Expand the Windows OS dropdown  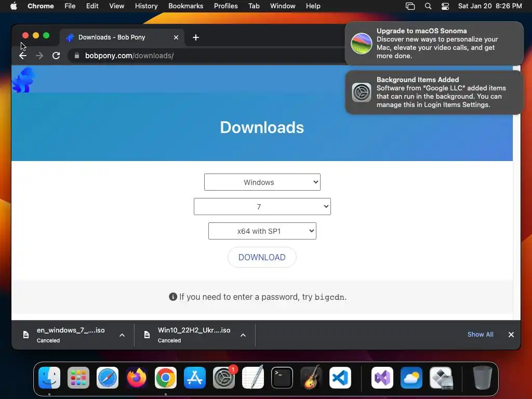[x=262, y=182]
